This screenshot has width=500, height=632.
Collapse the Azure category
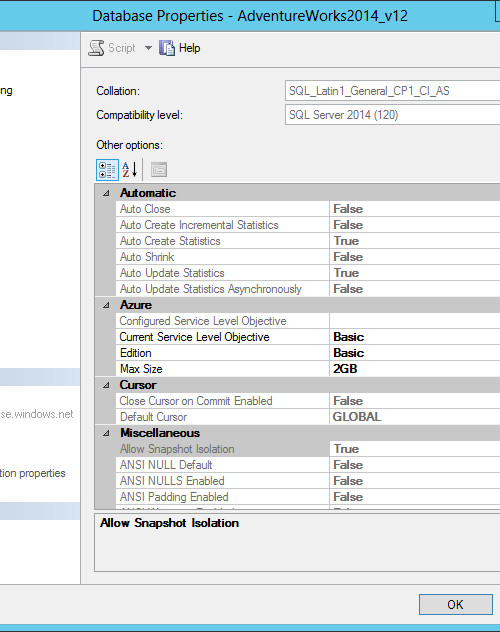click(106, 306)
